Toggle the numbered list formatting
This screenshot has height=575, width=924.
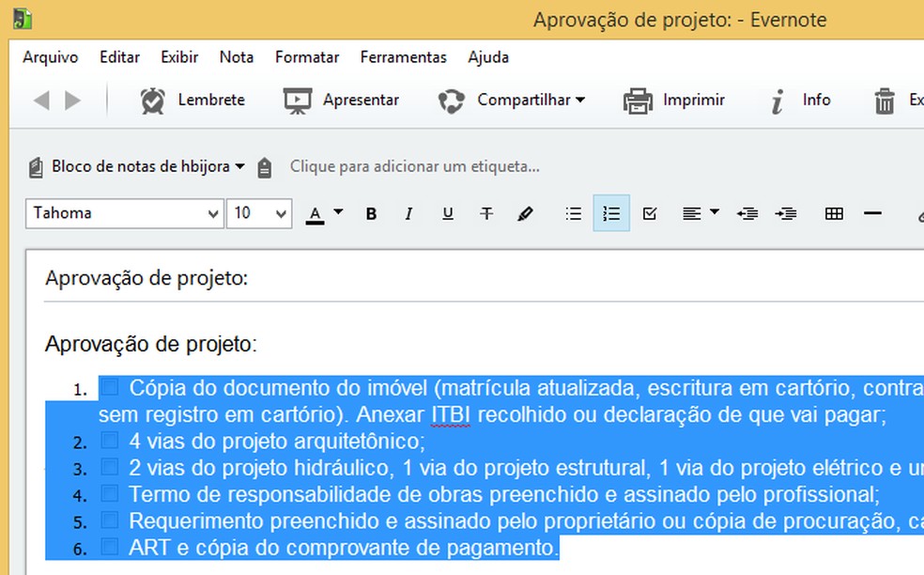click(x=611, y=213)
